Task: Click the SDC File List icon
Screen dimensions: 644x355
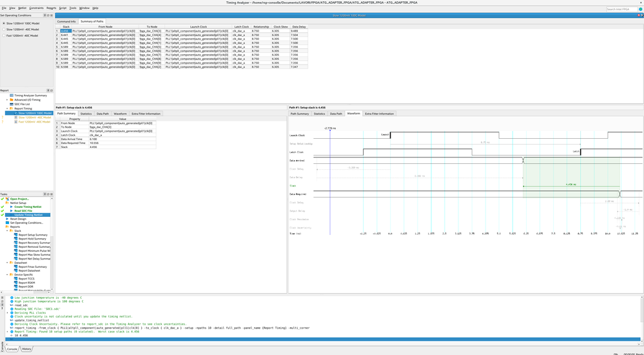Action: 12,104
